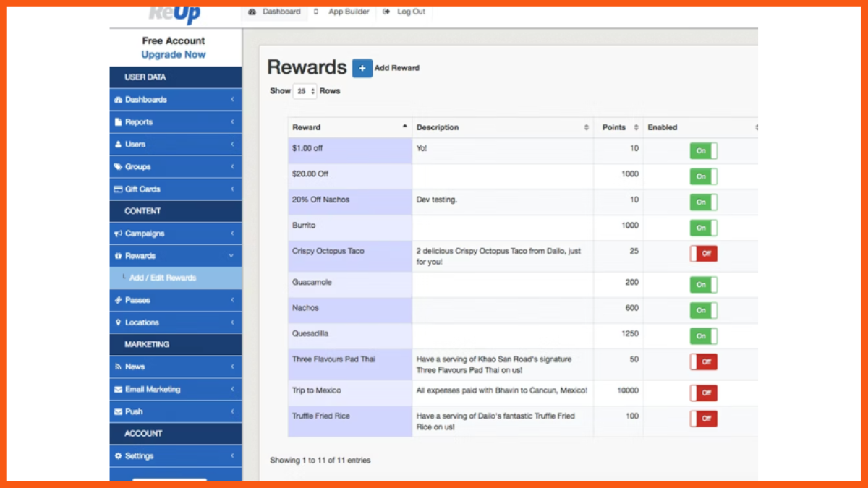Click the Locations pin icon
Screen dimensions: 868x488
[118, 322]
